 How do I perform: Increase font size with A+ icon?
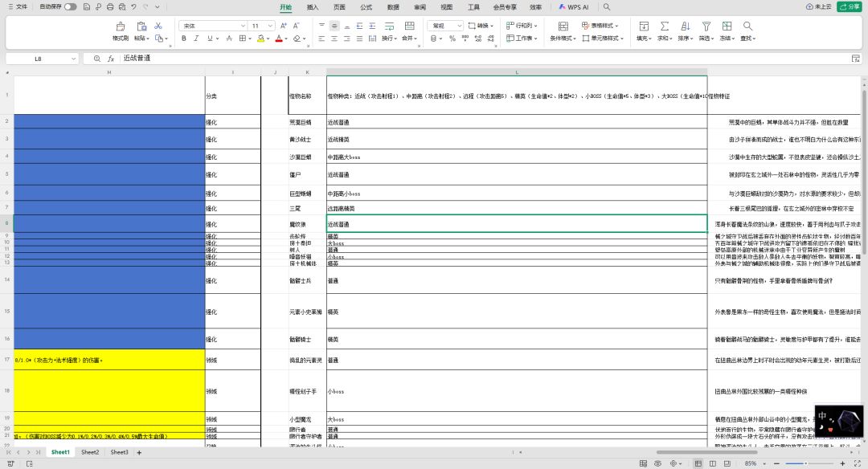click(284, 26)
